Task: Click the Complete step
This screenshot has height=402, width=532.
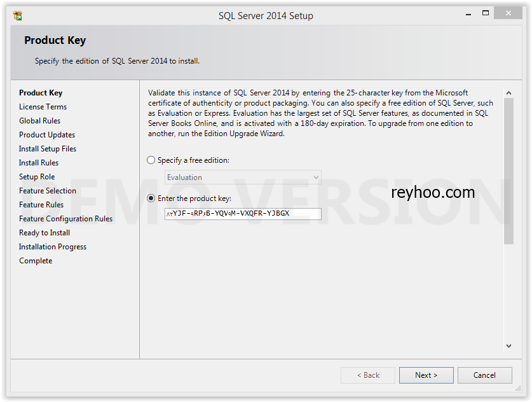Action: click(x=36, y=261)
